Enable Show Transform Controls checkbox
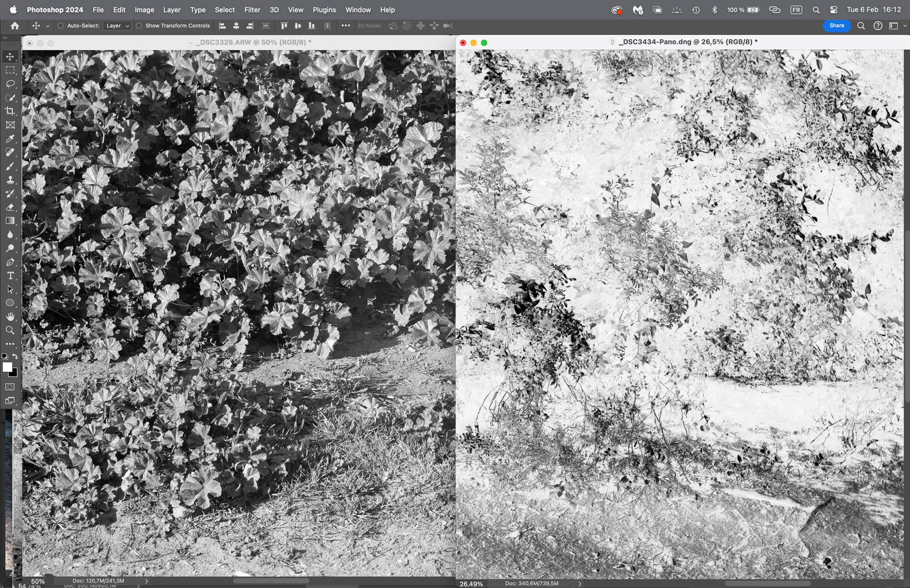 [x=139, y=25]
